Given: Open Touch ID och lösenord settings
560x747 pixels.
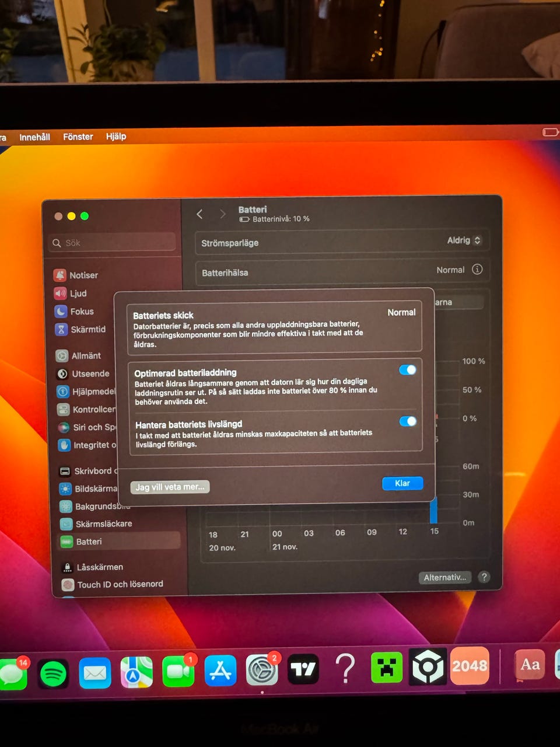Looking at the screenshot, I should coord(113,584).
